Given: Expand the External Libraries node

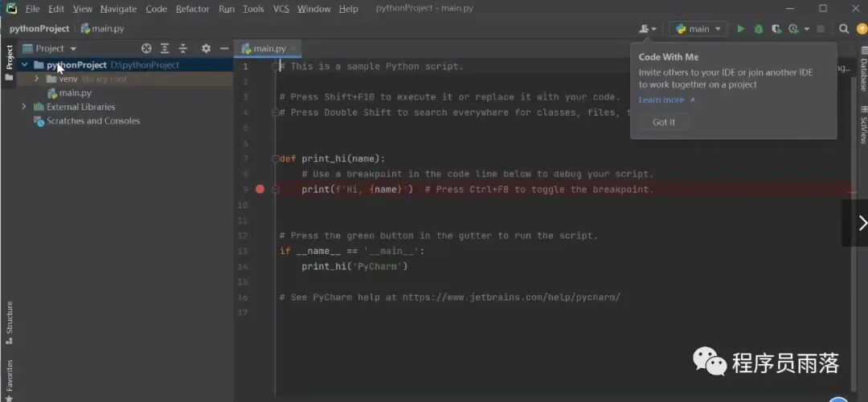Looking at the screenshot, I should (x=24, y=107).
